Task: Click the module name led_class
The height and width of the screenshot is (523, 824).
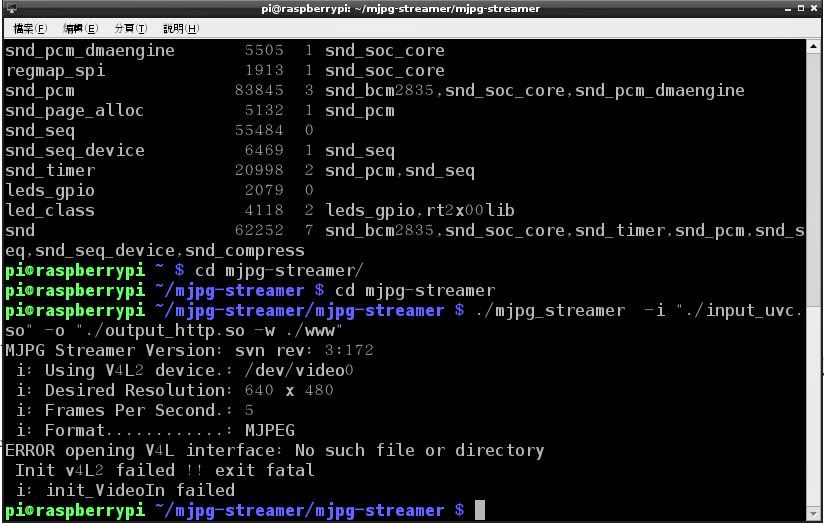Action: click(x=50, y=211)
